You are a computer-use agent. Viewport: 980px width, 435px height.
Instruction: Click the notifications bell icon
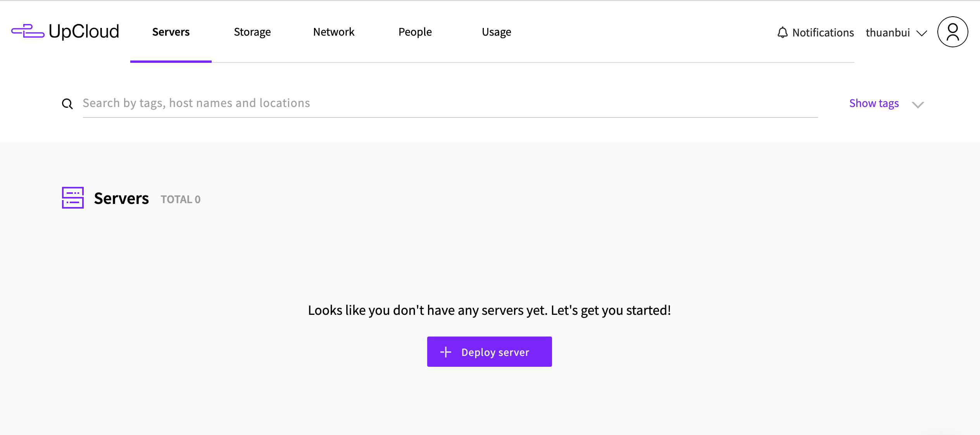782,33
